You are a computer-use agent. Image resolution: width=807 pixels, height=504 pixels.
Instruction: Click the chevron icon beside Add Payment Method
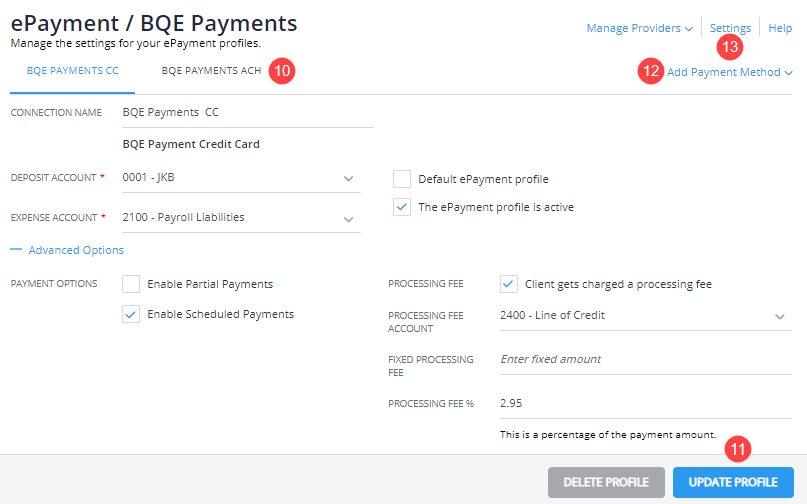[788, 73]
